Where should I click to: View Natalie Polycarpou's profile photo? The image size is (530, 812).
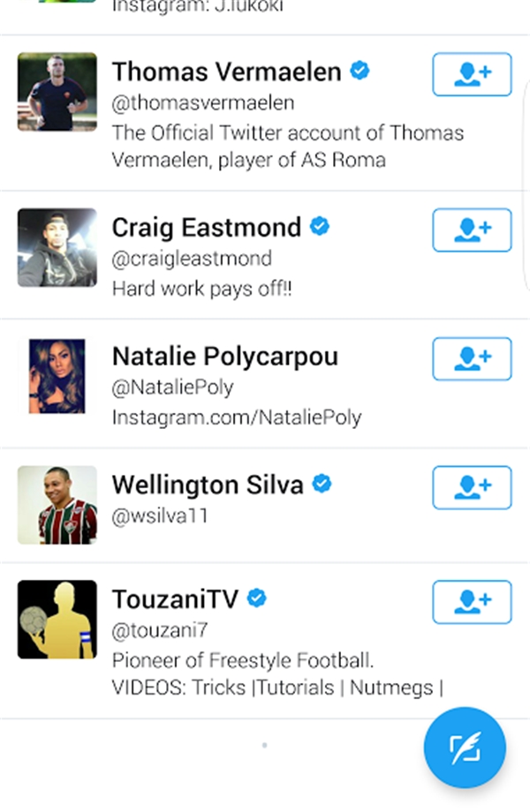point(57,376)
